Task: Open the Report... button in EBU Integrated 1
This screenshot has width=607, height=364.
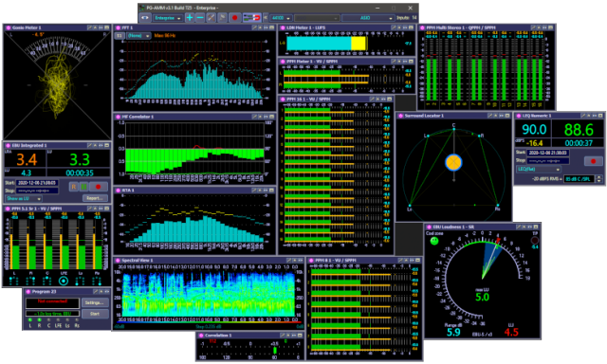Action: (x=95, y=198)
